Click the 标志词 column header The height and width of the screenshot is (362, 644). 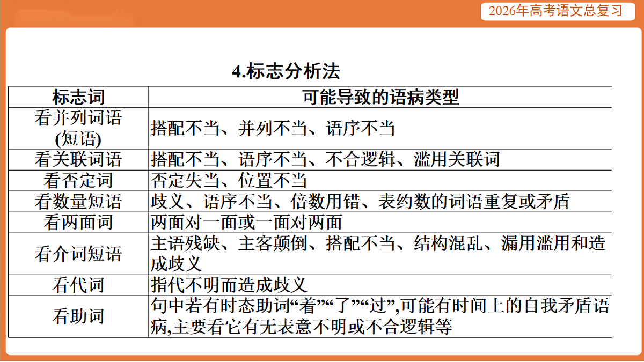pyautogui.click(x=78, y=97)
